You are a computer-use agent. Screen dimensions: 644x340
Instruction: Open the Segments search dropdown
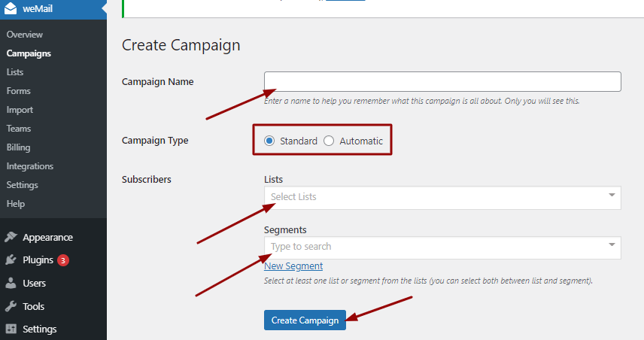pos(442,247)
